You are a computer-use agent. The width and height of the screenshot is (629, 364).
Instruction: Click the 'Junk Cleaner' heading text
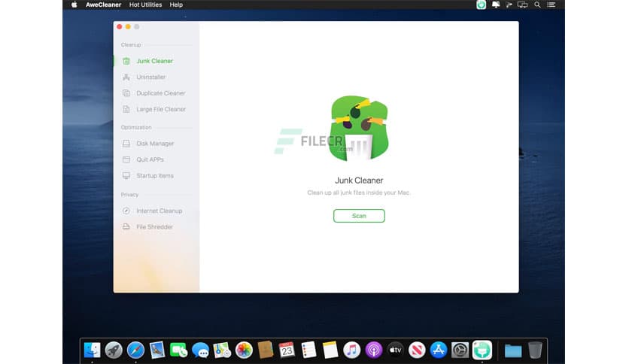pyautogui.click(x=359, y=180)
